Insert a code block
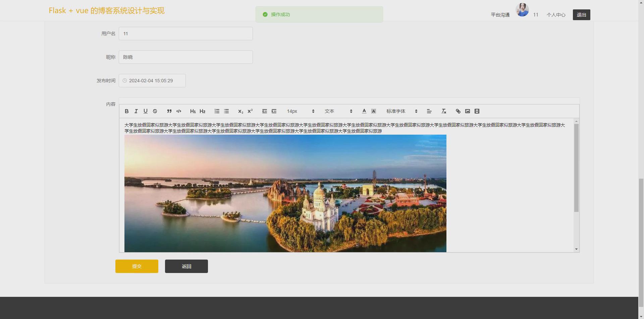This screenshot has height=319, width=644. coord(179,111)
